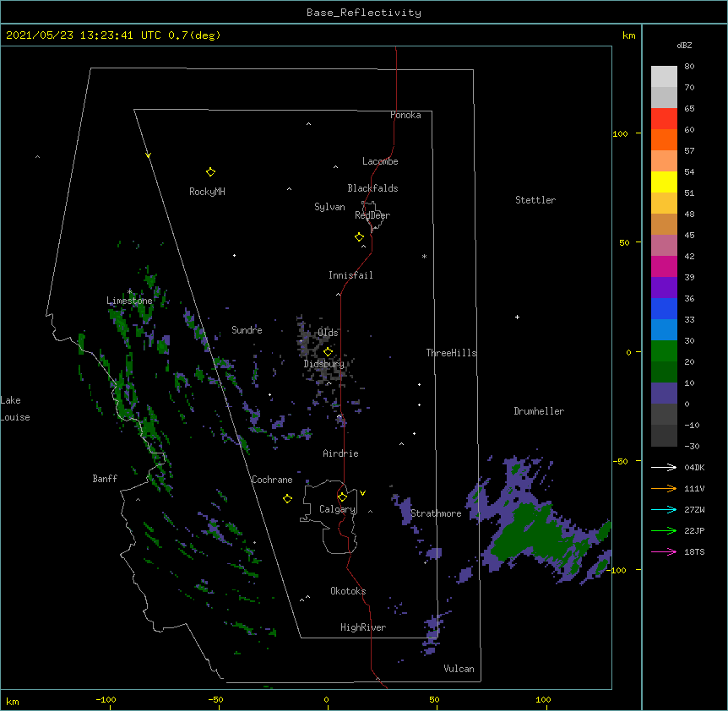Click the Sylvan label
This screenshot has width=728, height=711.
click(329, 207)
